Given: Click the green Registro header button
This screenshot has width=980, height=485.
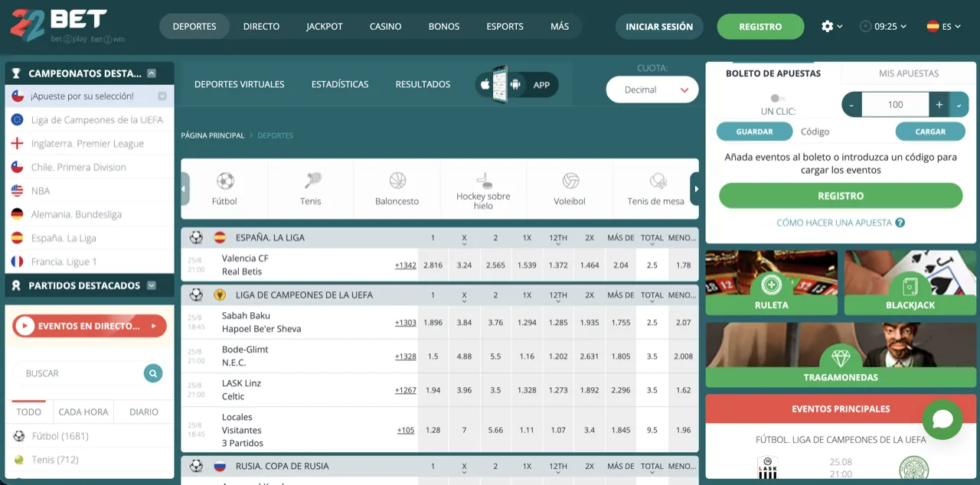Looking at the screenshot, I should point(760,27).
